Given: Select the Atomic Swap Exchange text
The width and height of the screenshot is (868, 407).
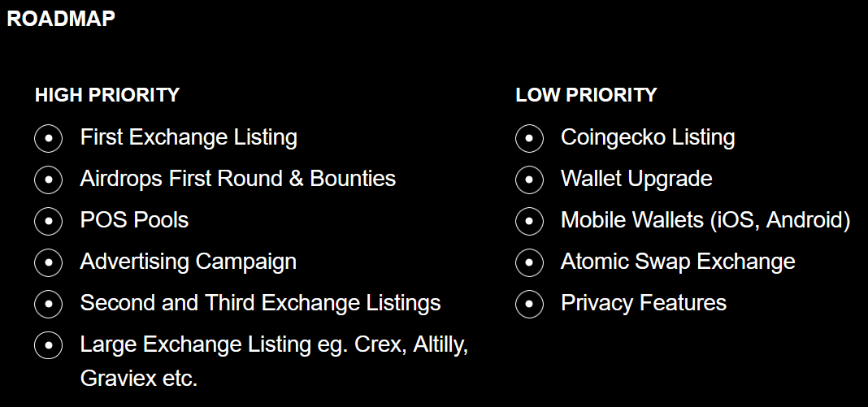Looking at the screenshot, I should click(x=678, y=262).
